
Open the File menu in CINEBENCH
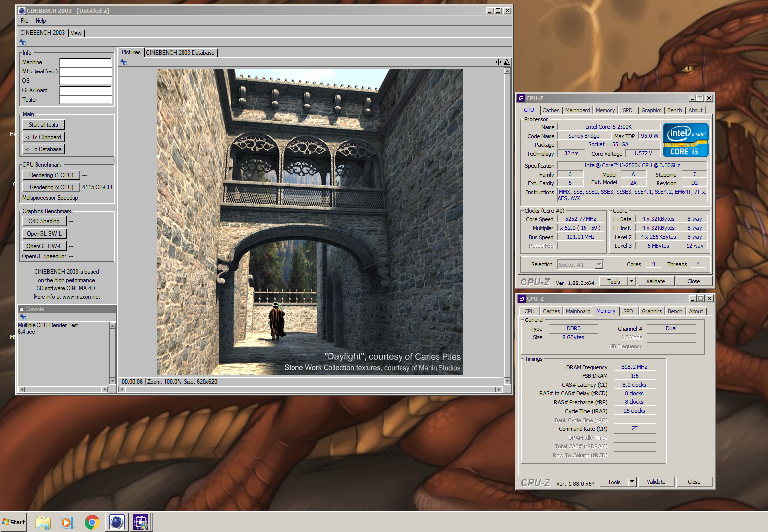click(25, 21)
